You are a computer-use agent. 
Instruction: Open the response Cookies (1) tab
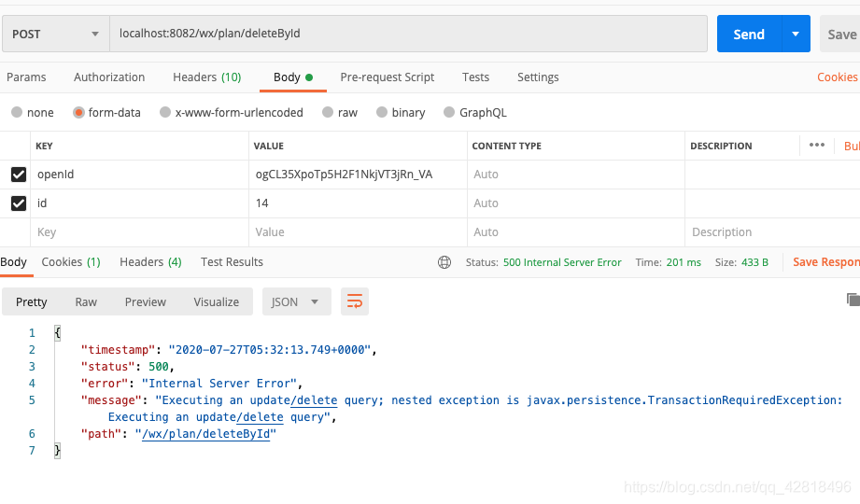(71, 262)
